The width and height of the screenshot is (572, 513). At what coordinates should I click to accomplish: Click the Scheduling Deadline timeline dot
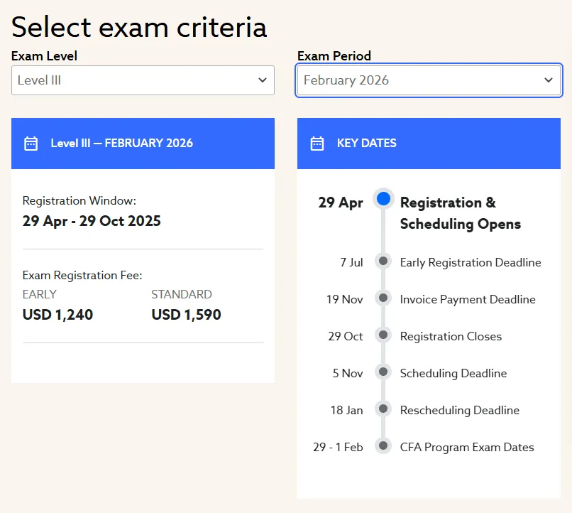(383, 371)
